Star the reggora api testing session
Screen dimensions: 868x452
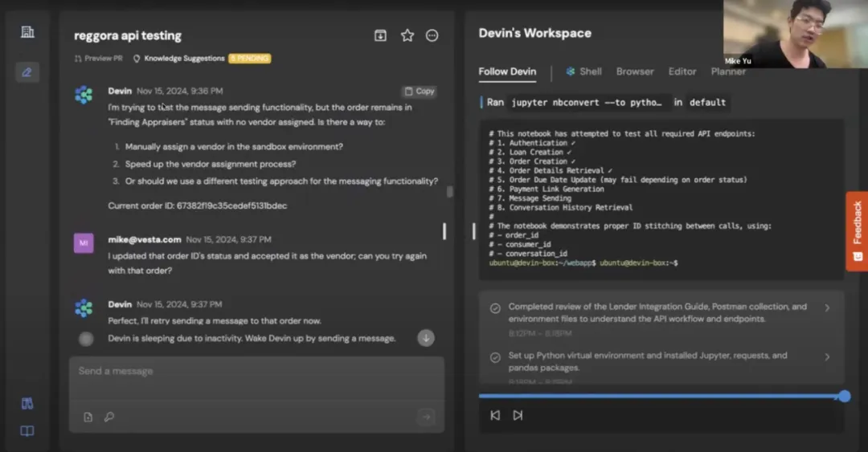407,35
